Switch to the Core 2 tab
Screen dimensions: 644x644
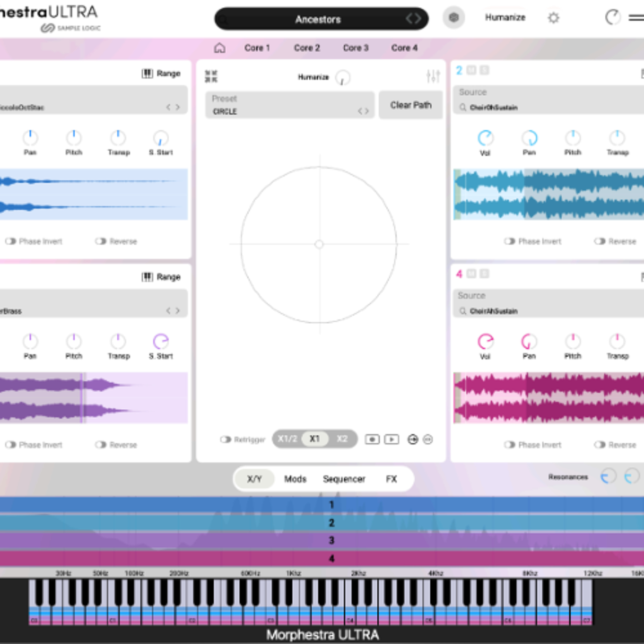pyautogui.click(x=307, y=48)
